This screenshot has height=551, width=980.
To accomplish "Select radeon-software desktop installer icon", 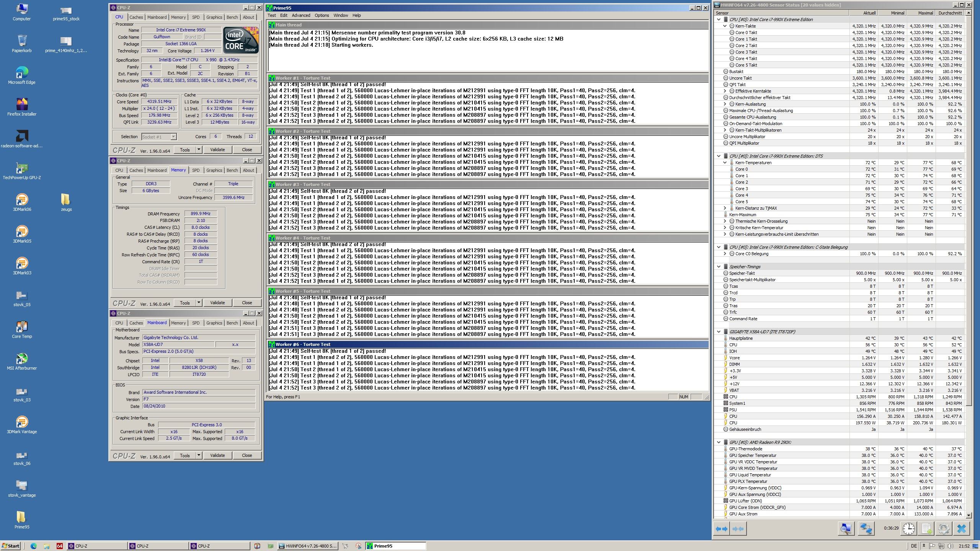I will pyautogui.click(x=22, y=139).
